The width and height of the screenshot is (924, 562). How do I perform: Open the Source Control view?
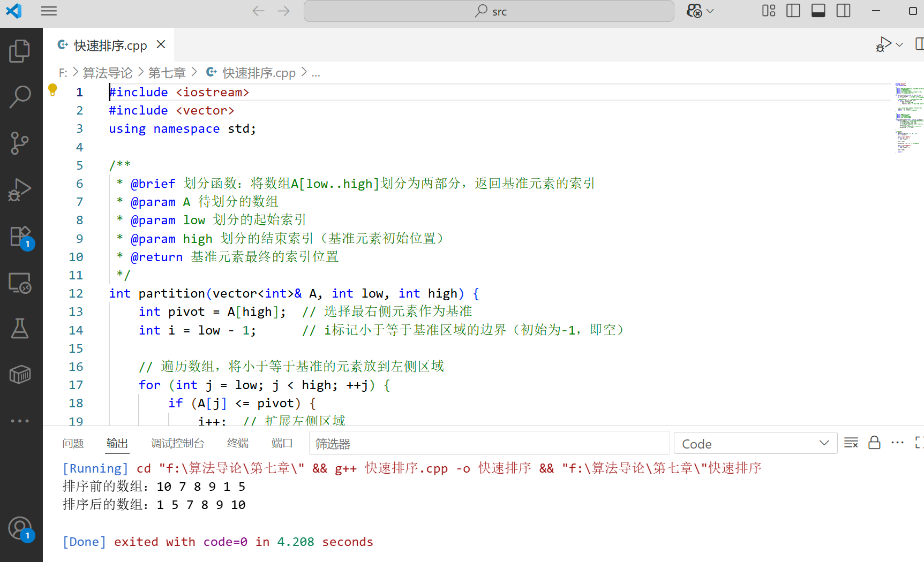pos(20,143)
